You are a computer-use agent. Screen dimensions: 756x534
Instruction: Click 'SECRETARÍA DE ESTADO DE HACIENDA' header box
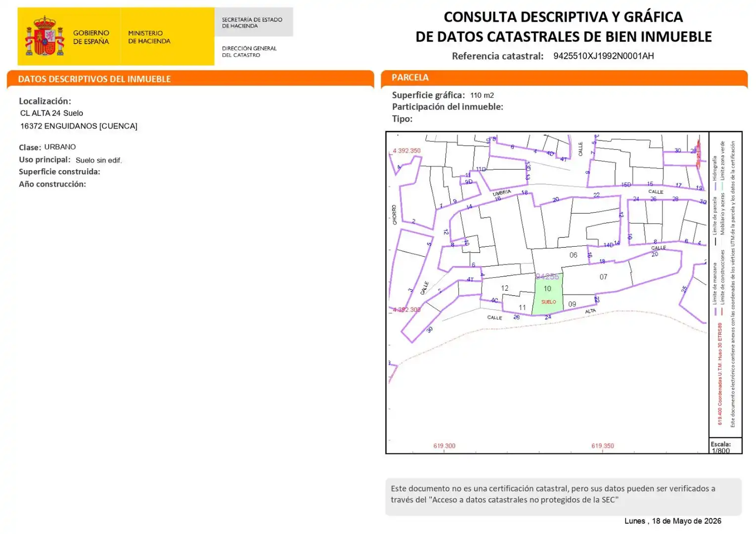254,22
